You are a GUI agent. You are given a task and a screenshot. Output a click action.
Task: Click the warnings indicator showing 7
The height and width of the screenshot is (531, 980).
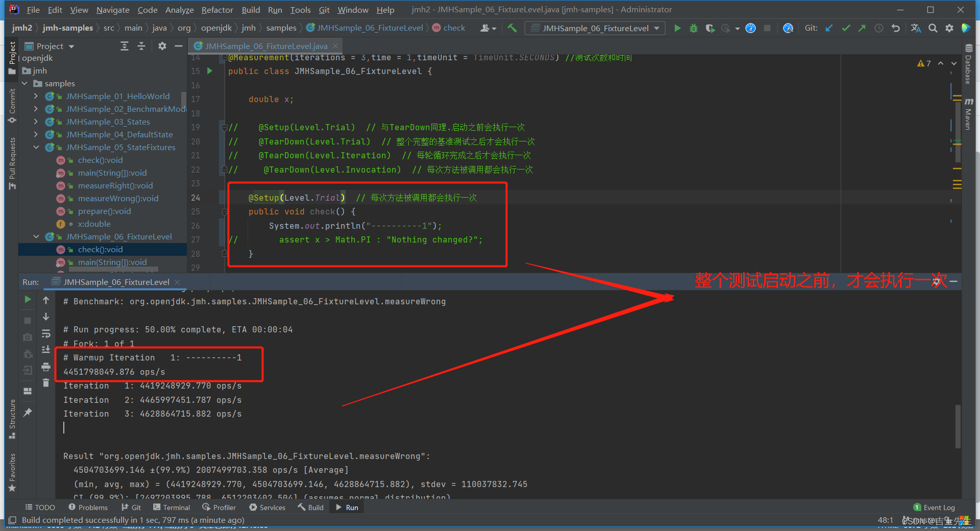click(924, 63)
